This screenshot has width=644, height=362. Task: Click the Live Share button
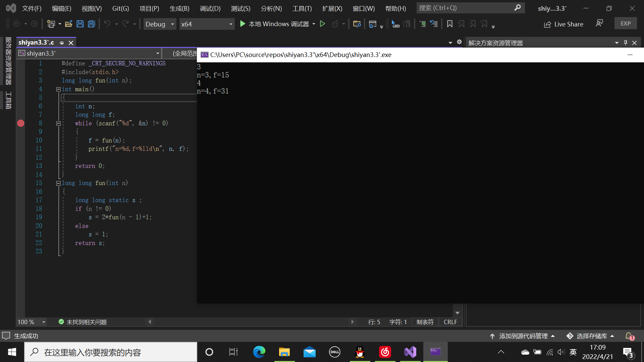563,24
